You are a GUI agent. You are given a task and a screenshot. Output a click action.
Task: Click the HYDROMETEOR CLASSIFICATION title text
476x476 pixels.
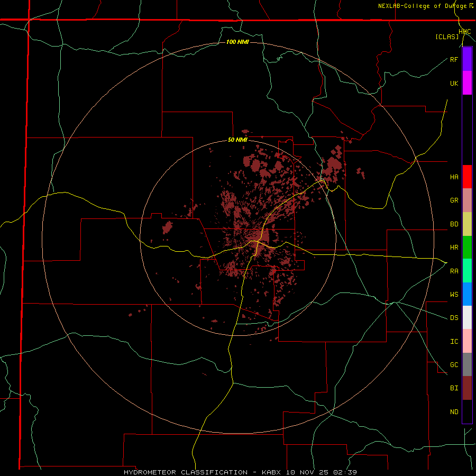(186, 472)
